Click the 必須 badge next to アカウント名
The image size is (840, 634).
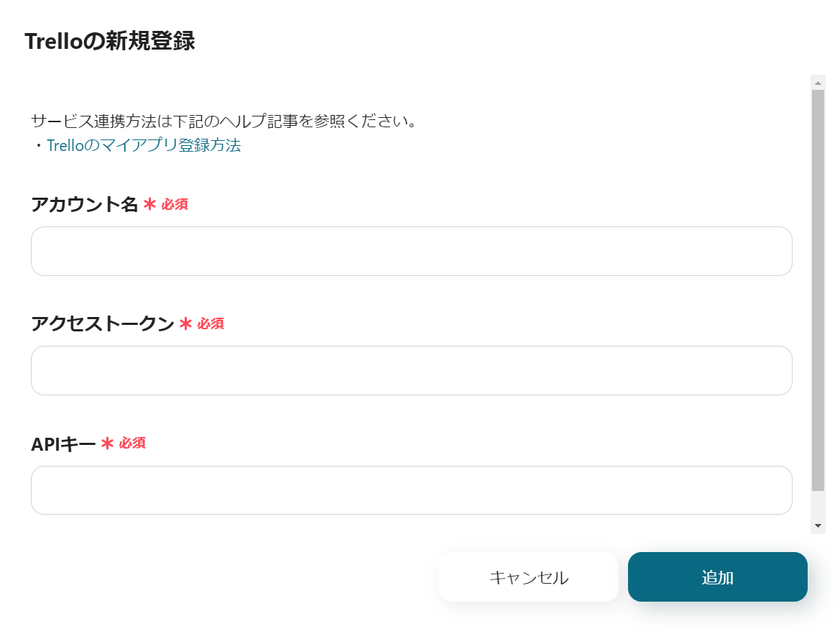(x=175, y=205)
